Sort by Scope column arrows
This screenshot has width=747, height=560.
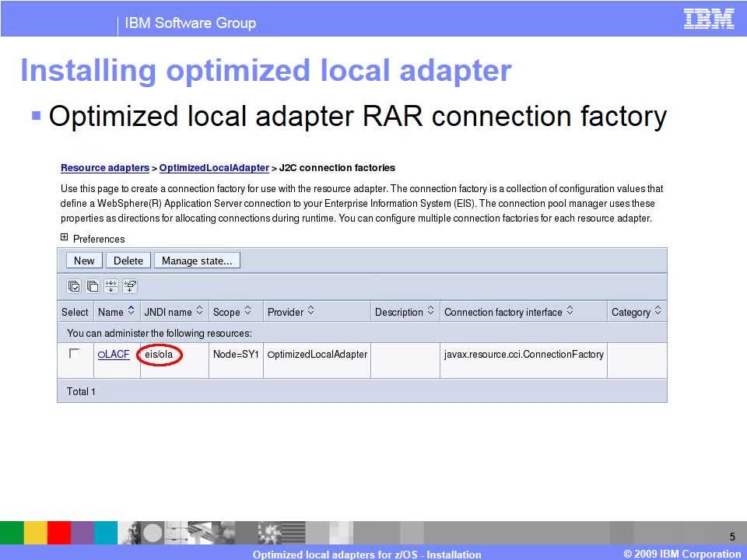tap(247, 311)
